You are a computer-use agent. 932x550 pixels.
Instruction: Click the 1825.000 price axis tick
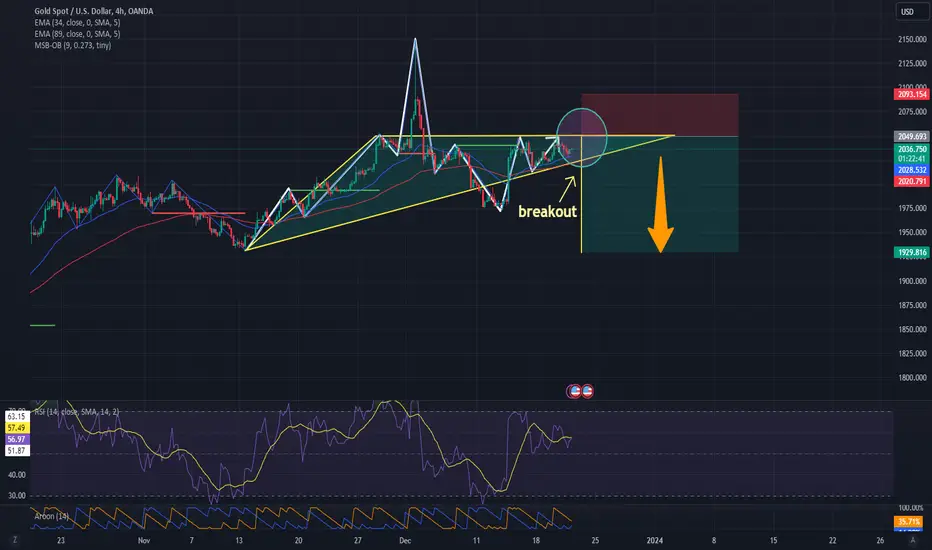[912, 354]
